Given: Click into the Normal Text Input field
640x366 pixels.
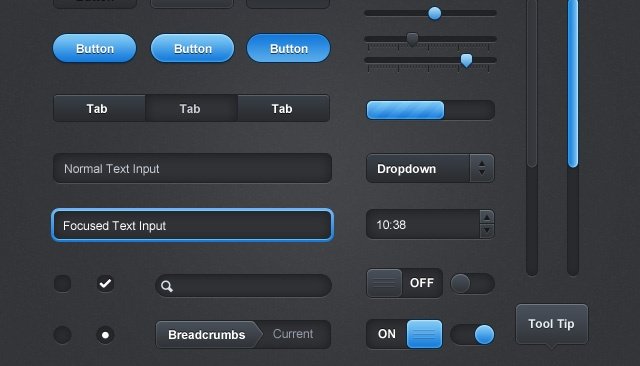Looking at the screenshot, I should pyautogui.click(x=192, y=168).
